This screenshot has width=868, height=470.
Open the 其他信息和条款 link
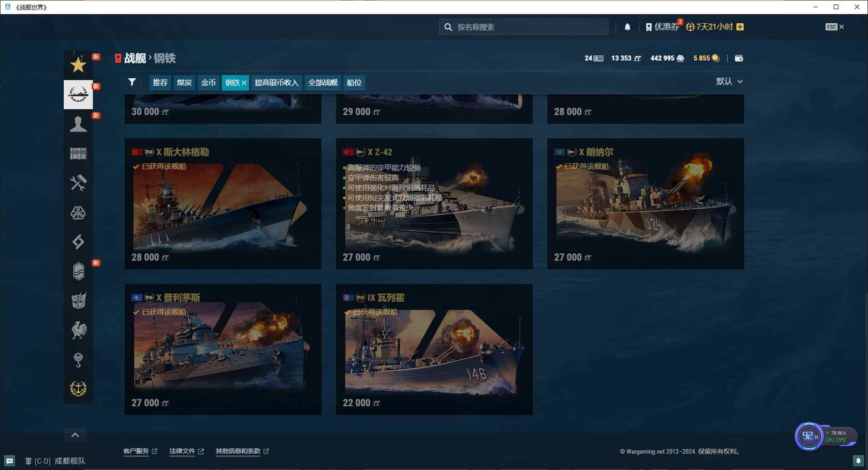click(237, 451)
